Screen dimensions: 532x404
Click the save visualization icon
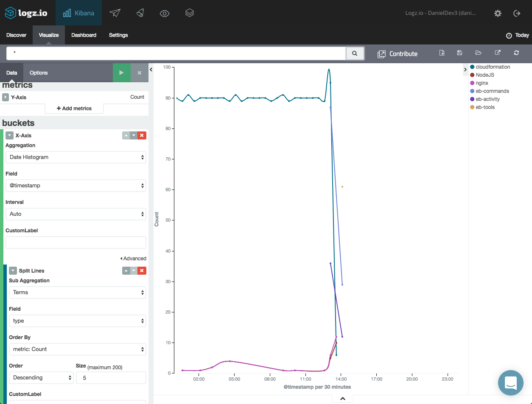pyautogui.click(x=459, y=53)
